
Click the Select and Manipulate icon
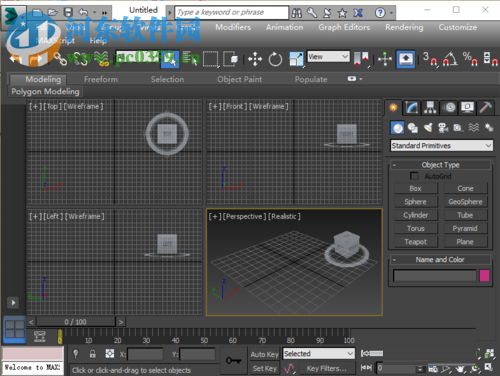[x=385, y=59]
